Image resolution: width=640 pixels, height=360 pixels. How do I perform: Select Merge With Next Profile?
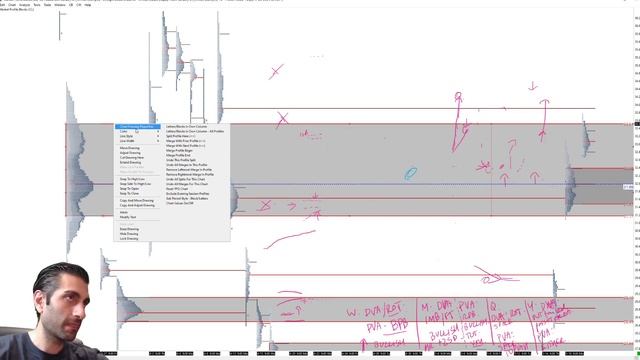click(185, 146)
